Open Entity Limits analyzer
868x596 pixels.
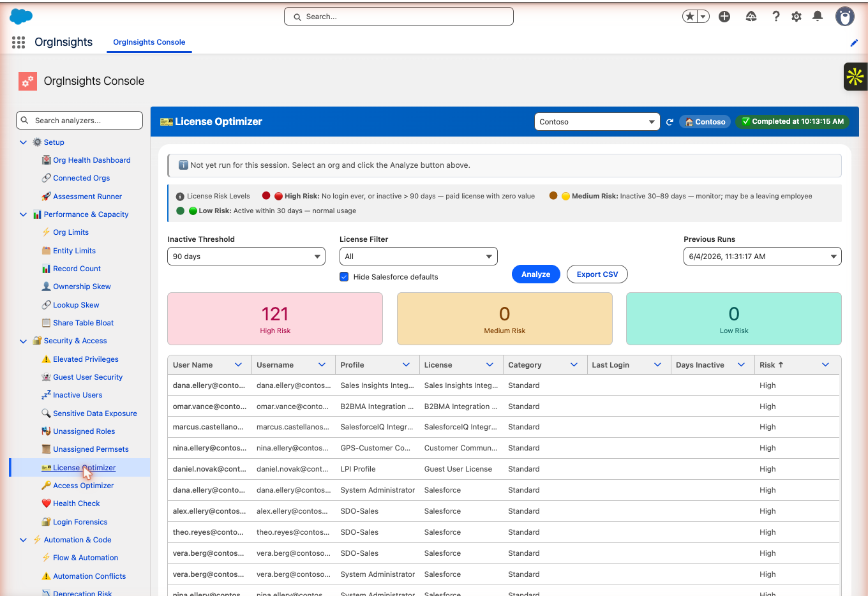(74, 251)
